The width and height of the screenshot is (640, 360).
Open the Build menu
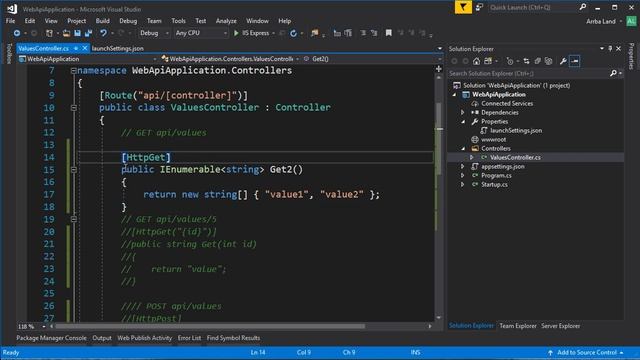[x=102, y=21]
